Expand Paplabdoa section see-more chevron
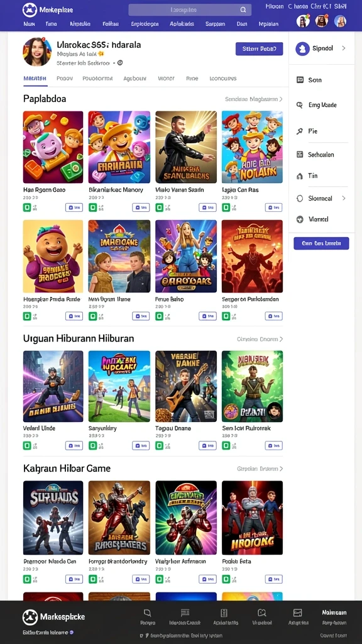The width and height of the screenshot is (362, 644). (281, 99)
